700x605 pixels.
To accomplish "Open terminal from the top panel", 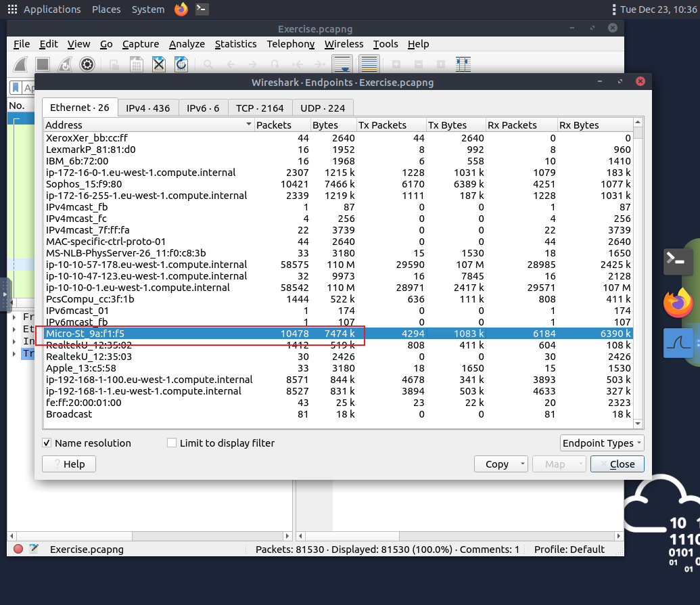I will 202,9.
